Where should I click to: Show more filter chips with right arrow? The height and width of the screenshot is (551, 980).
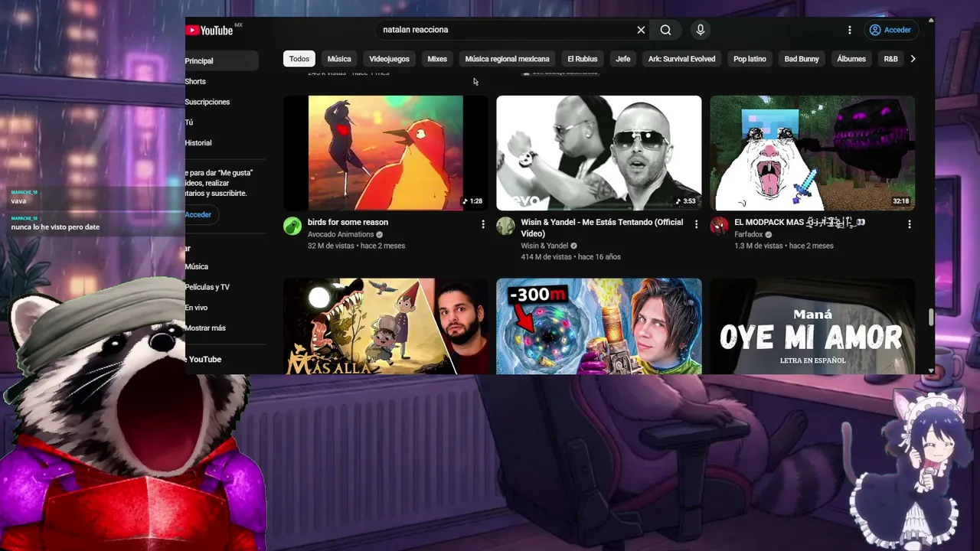point(913,59)
